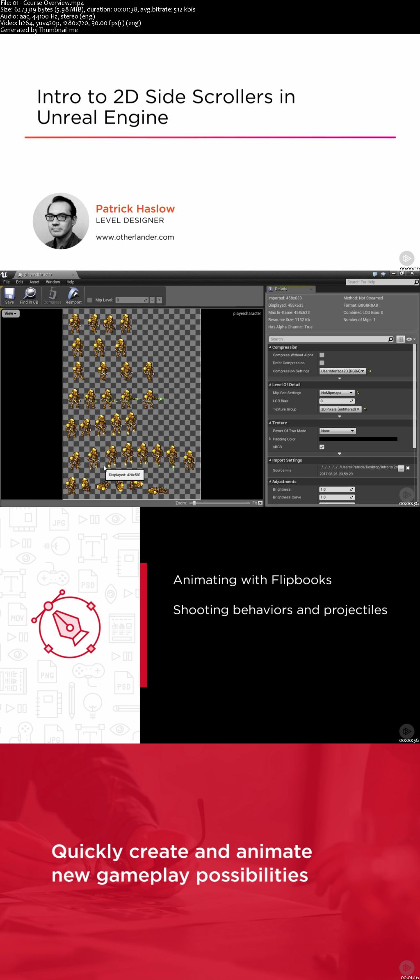
Task: Click the Unreal Engine logo icon
Action: point(4,275)
